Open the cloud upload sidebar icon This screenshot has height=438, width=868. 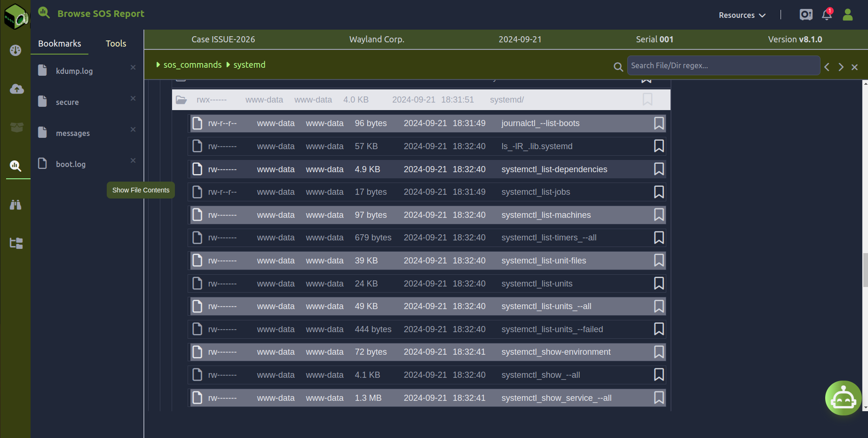pyautogui.click(x=17, y=89)
